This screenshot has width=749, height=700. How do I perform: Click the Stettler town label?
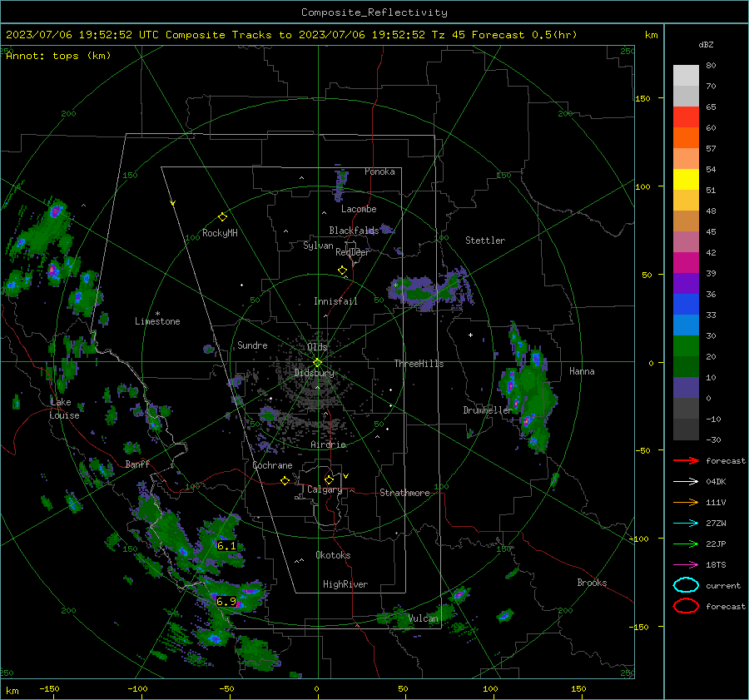click(x=485, y=241)
